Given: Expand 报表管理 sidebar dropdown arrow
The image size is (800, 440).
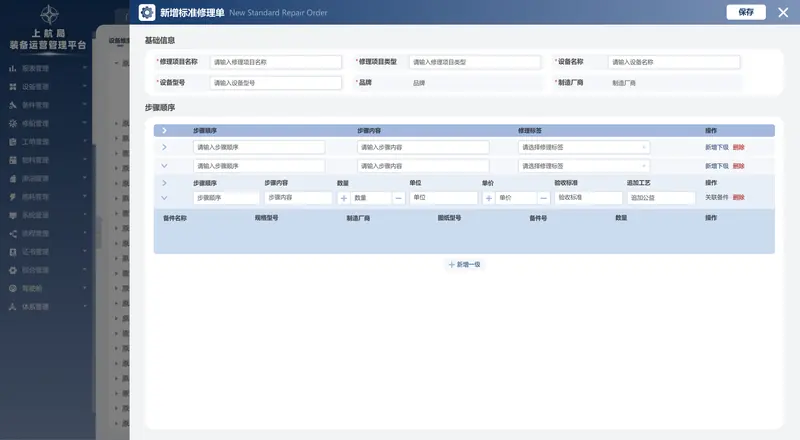Looking at the screenshot, I should tap(85, 68).
